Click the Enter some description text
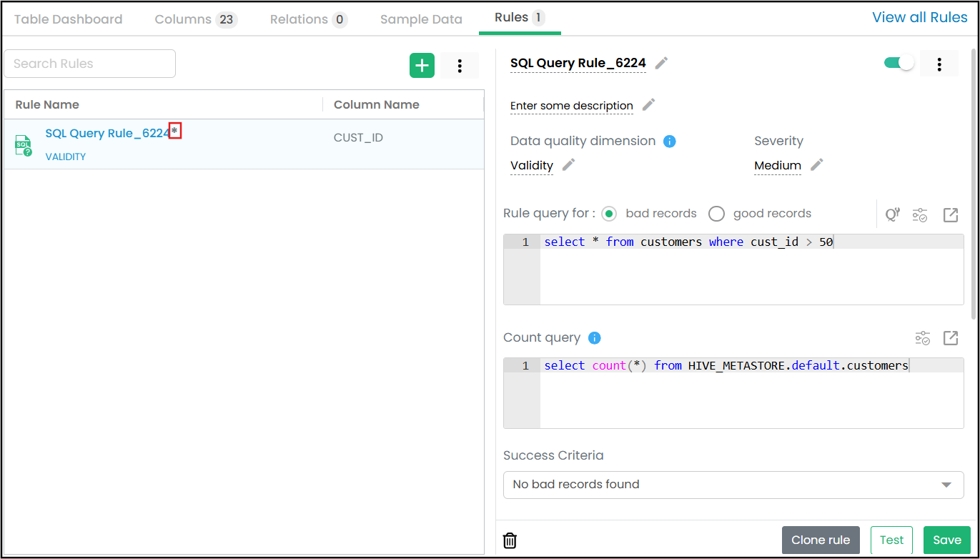The height and width of the screenshot is (559, 980). point(572,106)
